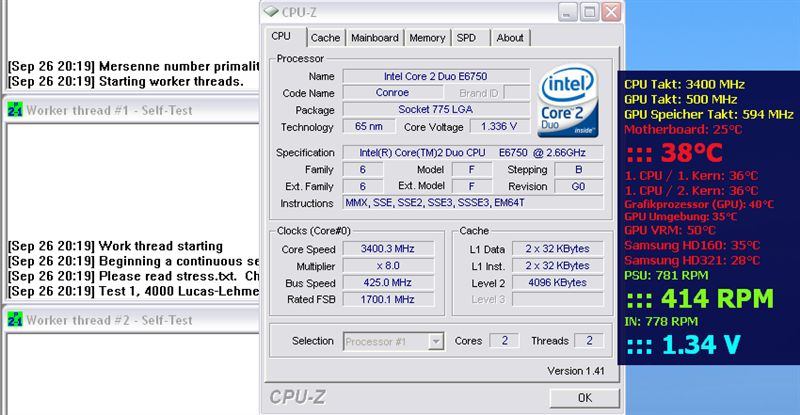
Task: Click the 'Test 1, 4000 Lucas-Lehme' log line
Action: (133, 291)
